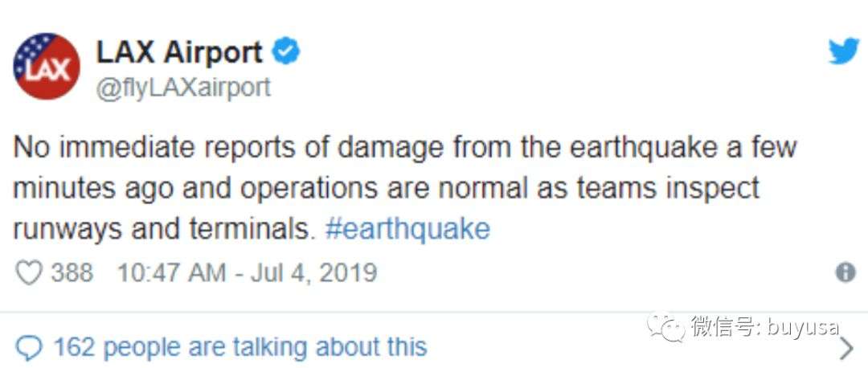868x368 pixels.
Task: Open the LAX Airport display name
Action: pos(179,52)
